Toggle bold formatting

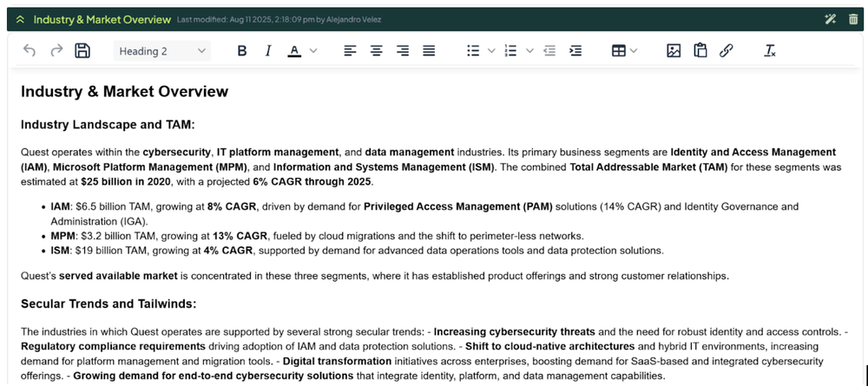coord(242,51)
